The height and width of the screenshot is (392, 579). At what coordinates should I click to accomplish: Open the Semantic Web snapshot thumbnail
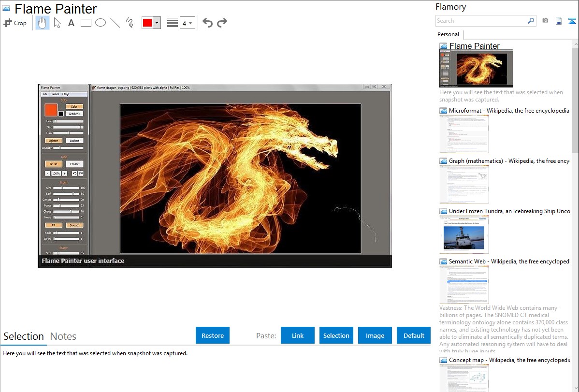[464, 285]
